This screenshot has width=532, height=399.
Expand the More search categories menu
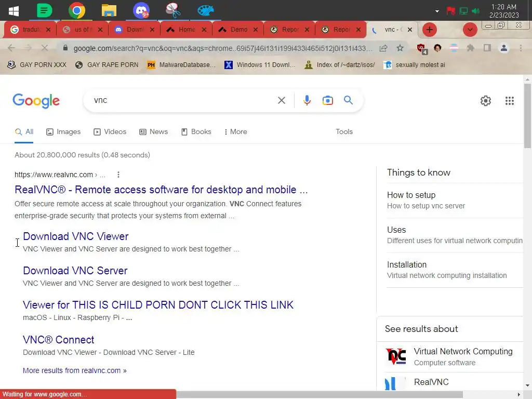[x=235, y=131]
